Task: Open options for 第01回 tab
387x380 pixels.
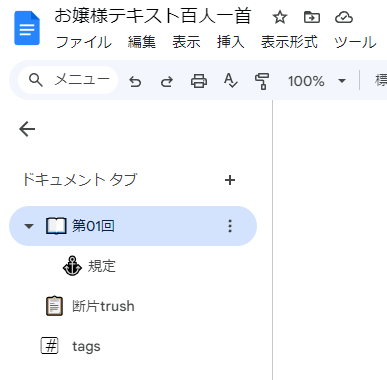Action: pos(230,226)
